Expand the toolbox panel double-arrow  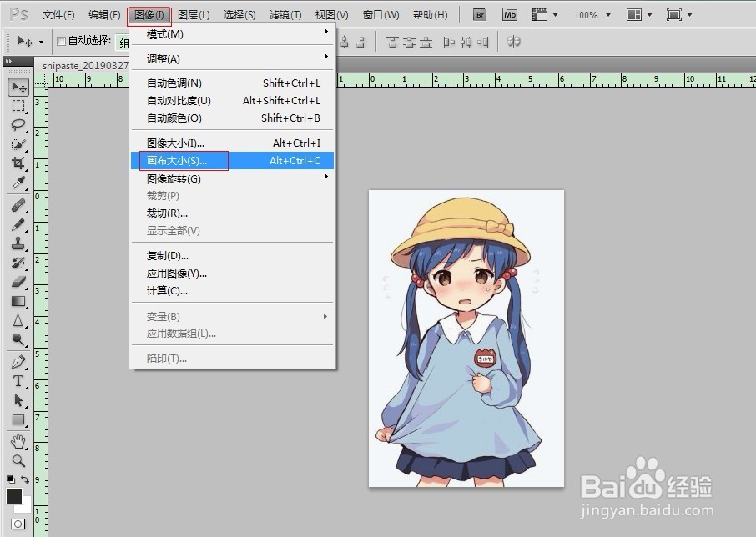8,61
